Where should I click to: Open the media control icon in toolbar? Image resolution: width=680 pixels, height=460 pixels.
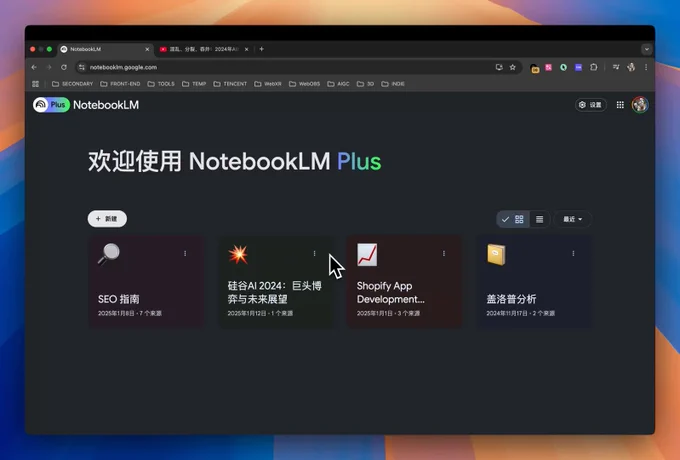(x=616, y=67)
